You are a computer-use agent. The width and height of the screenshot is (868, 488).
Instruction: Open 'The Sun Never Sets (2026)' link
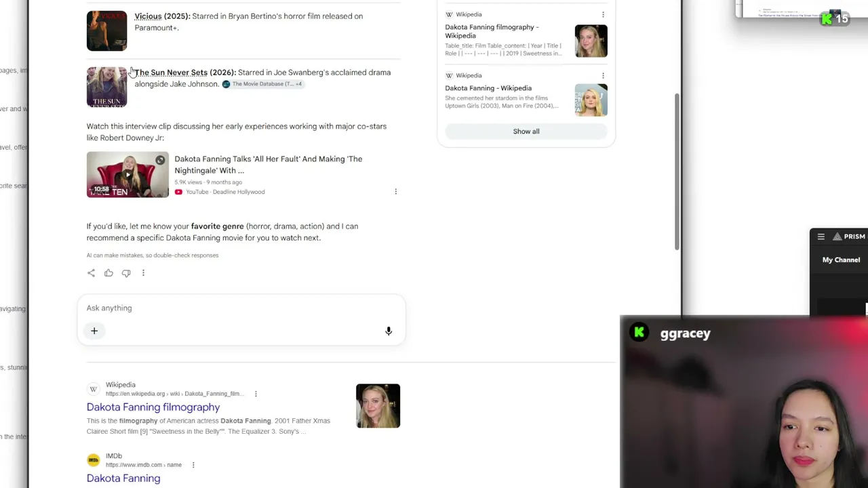point(185,73)
